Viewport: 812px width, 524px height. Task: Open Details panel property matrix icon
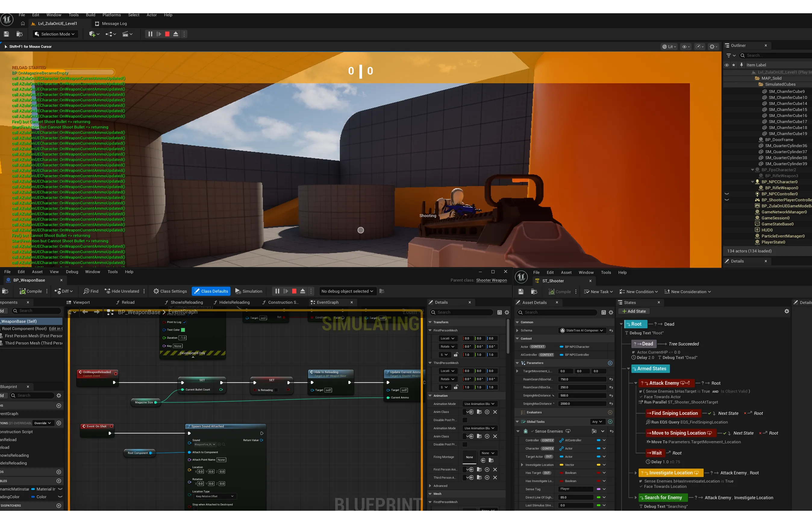tap(499, 312)
